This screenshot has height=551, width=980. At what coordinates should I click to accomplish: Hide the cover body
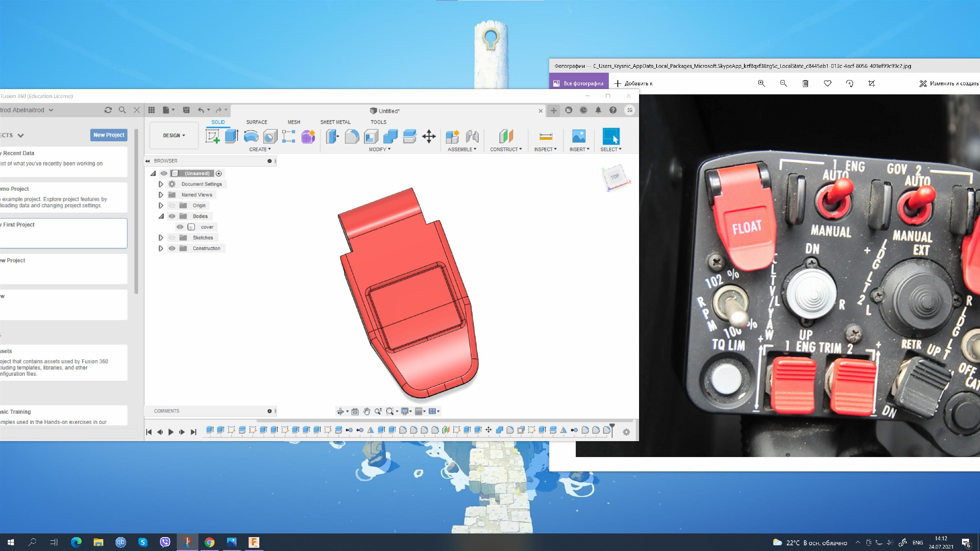click(180, 227)
